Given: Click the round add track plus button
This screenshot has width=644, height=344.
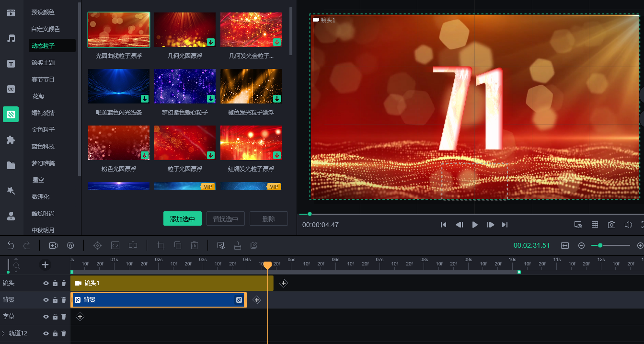Looking at the screenshot, I should 45,264.
